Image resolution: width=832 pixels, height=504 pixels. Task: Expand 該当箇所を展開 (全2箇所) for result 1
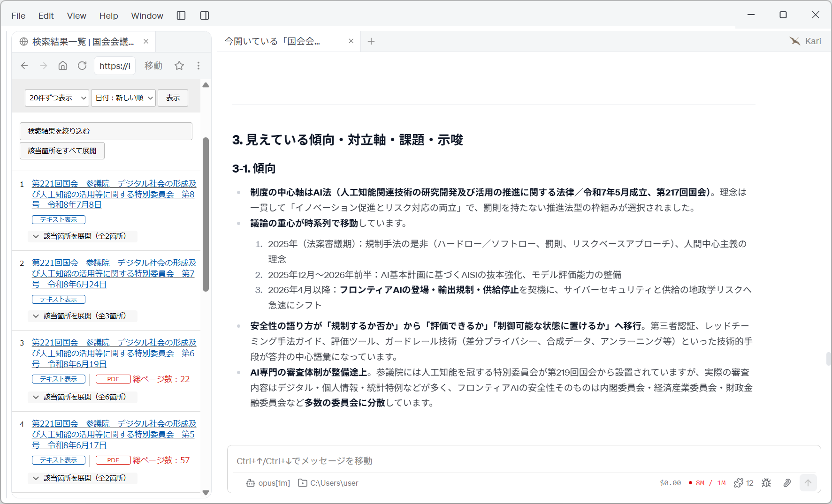click(83, 236)
